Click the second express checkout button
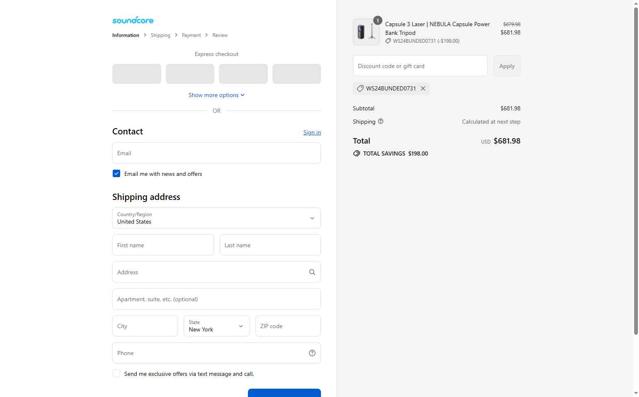The height and width of the screenshot is (397, 639). 190,74
